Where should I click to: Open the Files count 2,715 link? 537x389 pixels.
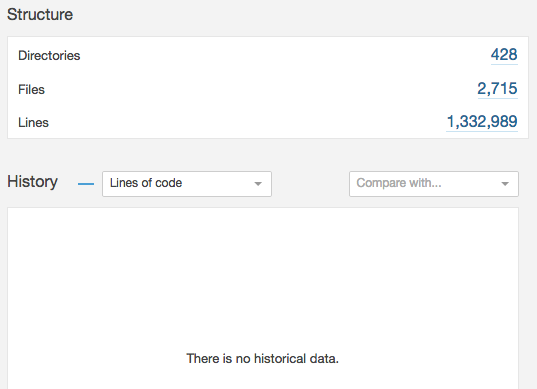pyautogui.click(x=497, y=89)
